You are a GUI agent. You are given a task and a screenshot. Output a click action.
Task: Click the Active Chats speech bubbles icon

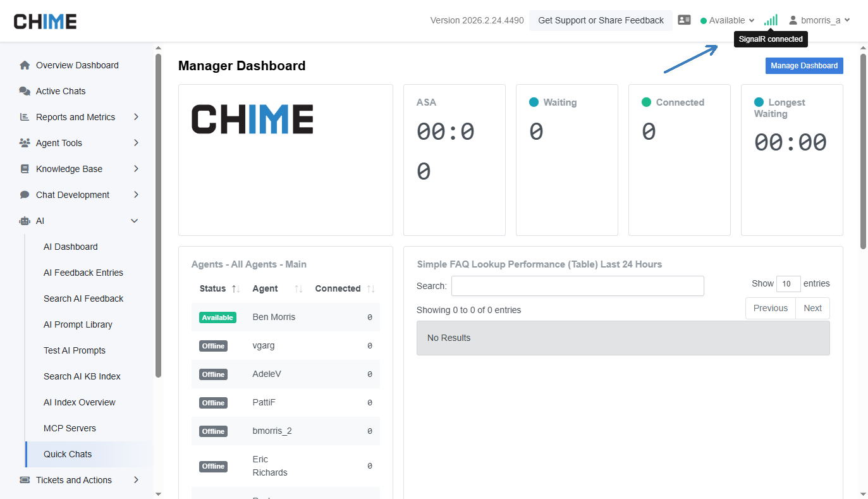[25, 91]
